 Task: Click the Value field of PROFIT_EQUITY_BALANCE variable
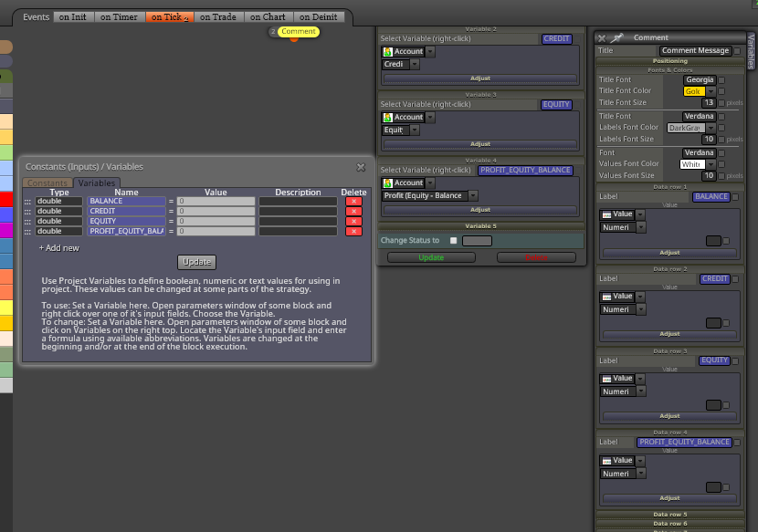click(x=216, y=232)
